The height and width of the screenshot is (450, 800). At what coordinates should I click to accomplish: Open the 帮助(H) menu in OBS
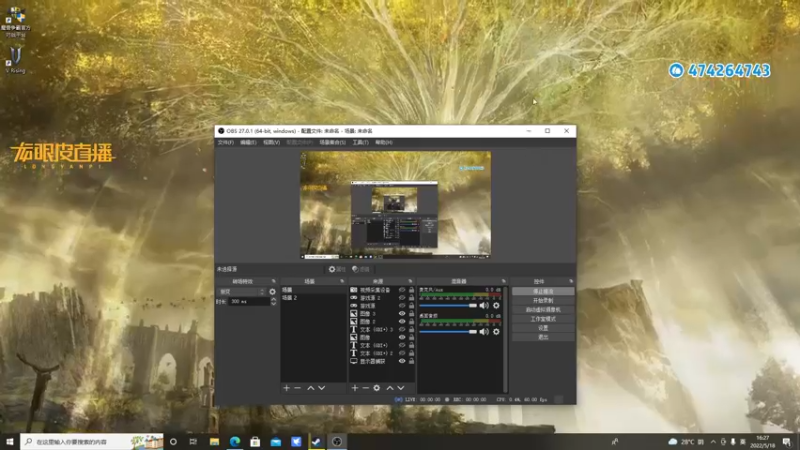384,142
